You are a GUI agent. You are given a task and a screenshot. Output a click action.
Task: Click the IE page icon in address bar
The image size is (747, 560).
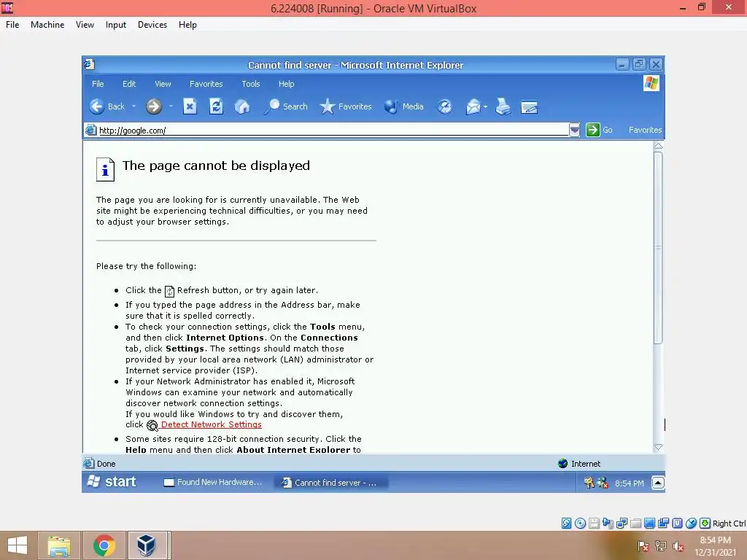click(90, 130)
